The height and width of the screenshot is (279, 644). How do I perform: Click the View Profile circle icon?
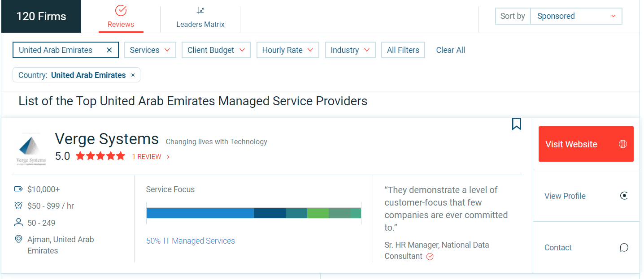coord(624,196)
